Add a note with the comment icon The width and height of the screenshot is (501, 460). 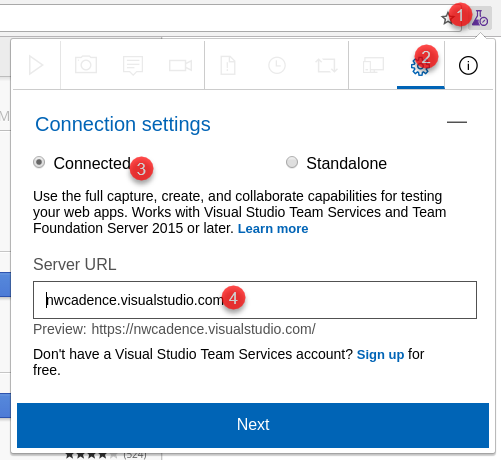pos(133,65)
